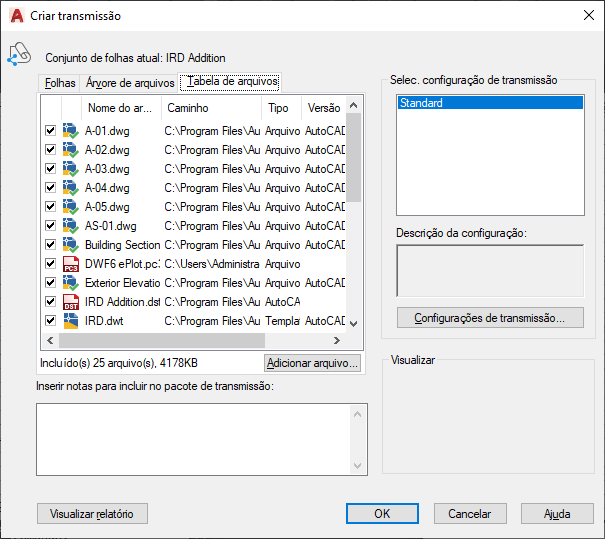Click the Adicionar arquivo button
The width and height of the screenshot is (605, 539).
pos(312,363)
